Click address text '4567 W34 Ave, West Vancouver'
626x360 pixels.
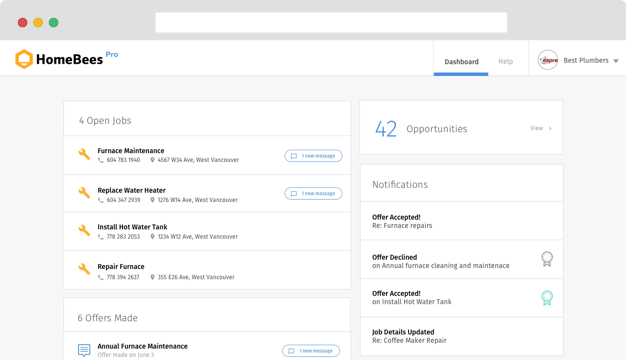tap(198, 160)
